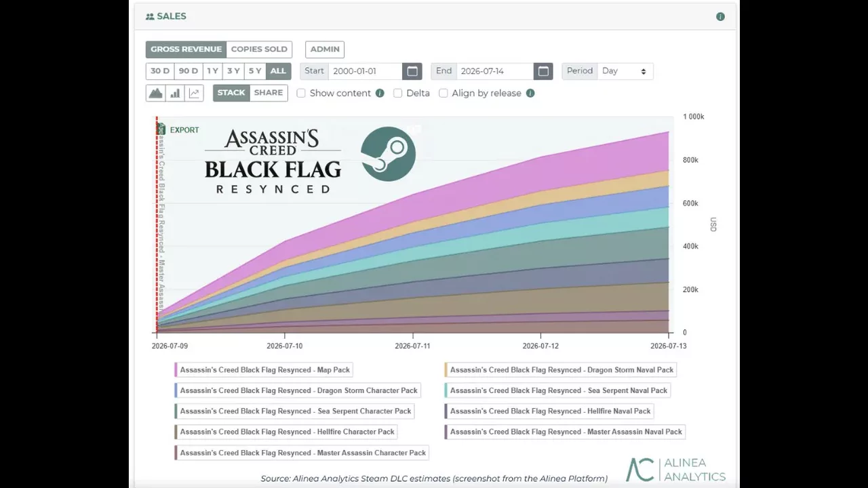Click the Start date input field

pos(365,71)
